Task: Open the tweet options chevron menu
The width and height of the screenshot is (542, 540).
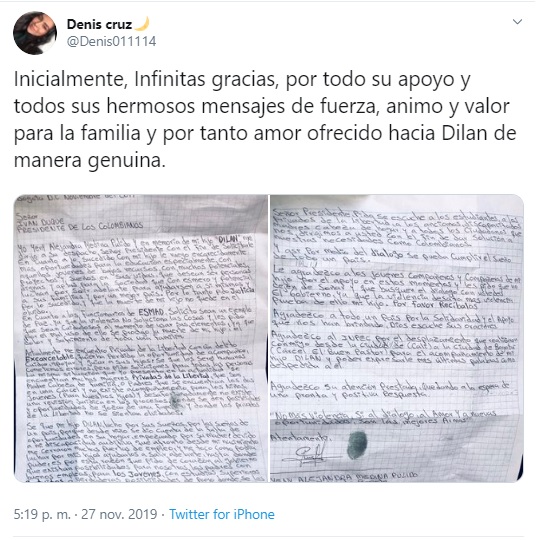Action: pyautogui.click(x=517, y=22)
